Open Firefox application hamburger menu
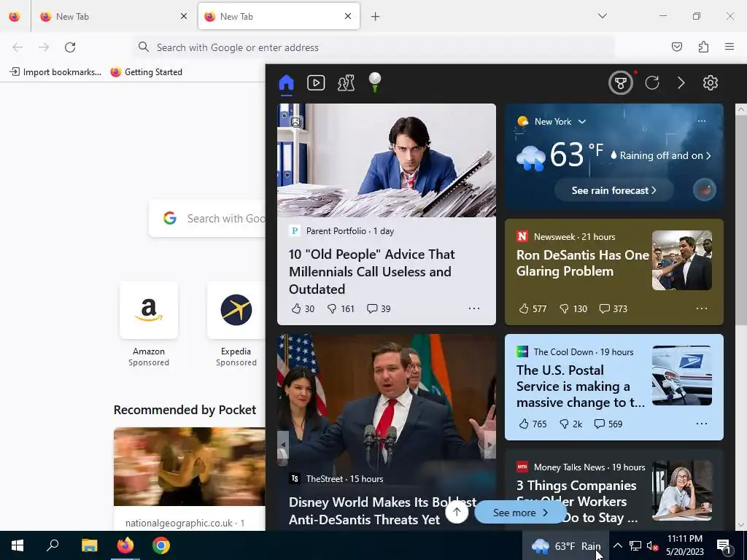The height and width of the screenshot is (560, 747). click(729, 47)
